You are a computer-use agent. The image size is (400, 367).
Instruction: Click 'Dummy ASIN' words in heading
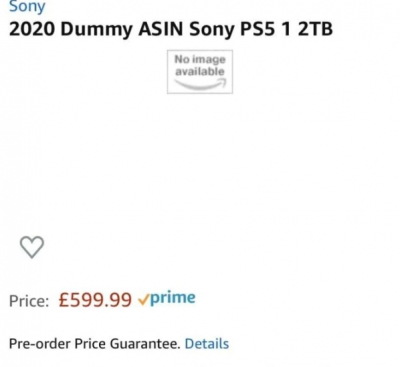point(122,29)
